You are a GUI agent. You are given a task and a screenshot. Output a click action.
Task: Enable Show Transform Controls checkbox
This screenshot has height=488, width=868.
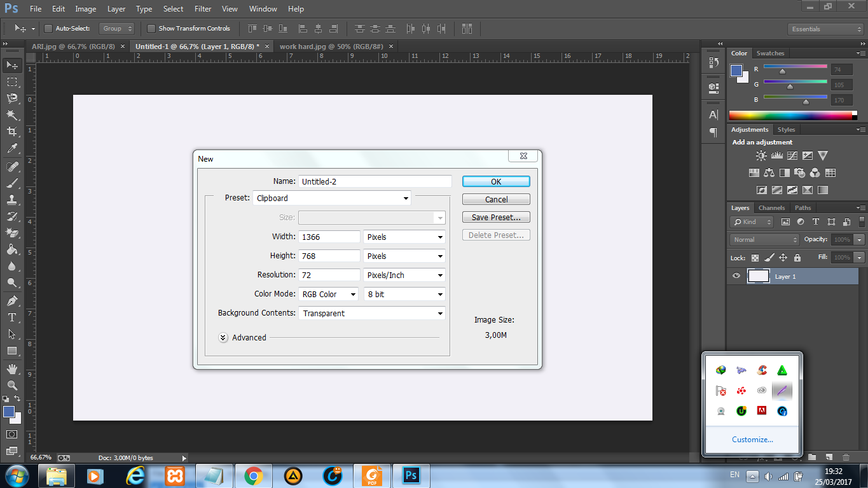[151, 29]
